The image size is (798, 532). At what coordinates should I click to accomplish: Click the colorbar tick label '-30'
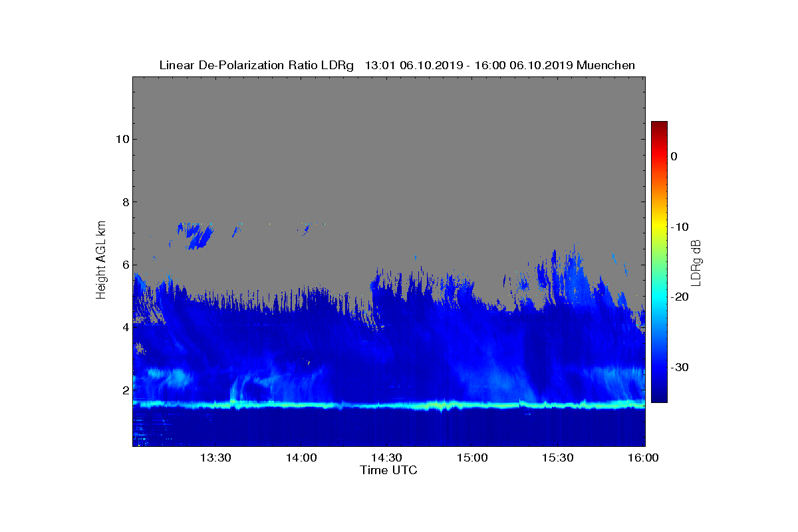678,367
